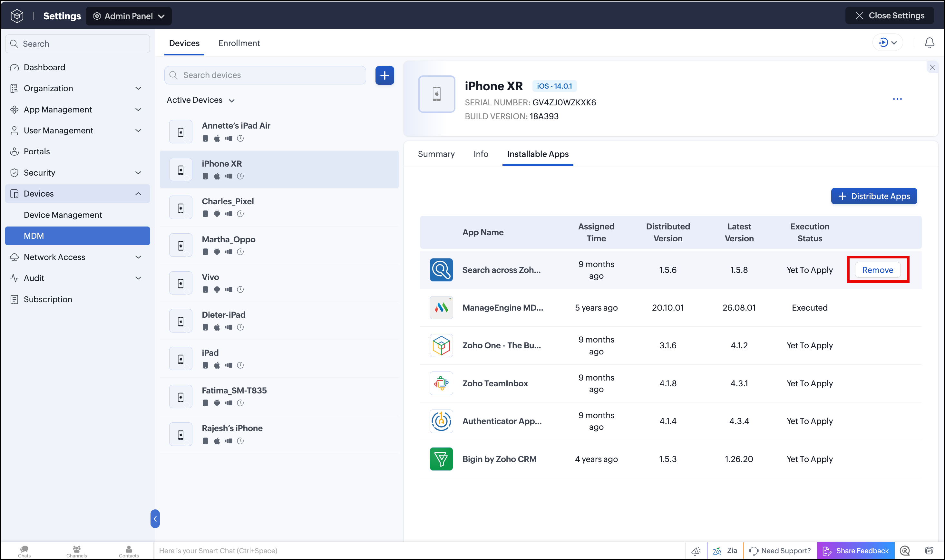The image size is (945, 560).
Task: Click Need Support?
Action: (x=780, y=551)
